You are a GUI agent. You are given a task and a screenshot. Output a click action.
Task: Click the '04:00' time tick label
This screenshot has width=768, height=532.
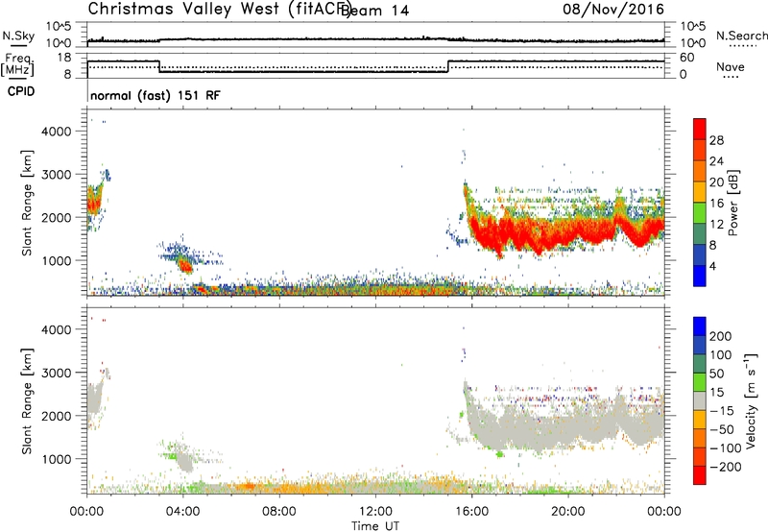183,512
